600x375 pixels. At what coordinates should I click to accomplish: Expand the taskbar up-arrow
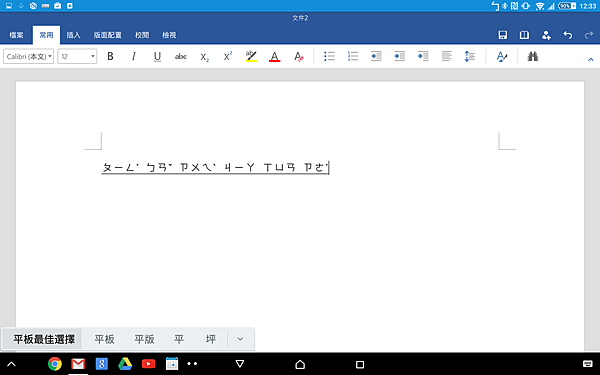pyautogui.click(x=11, y=364)
